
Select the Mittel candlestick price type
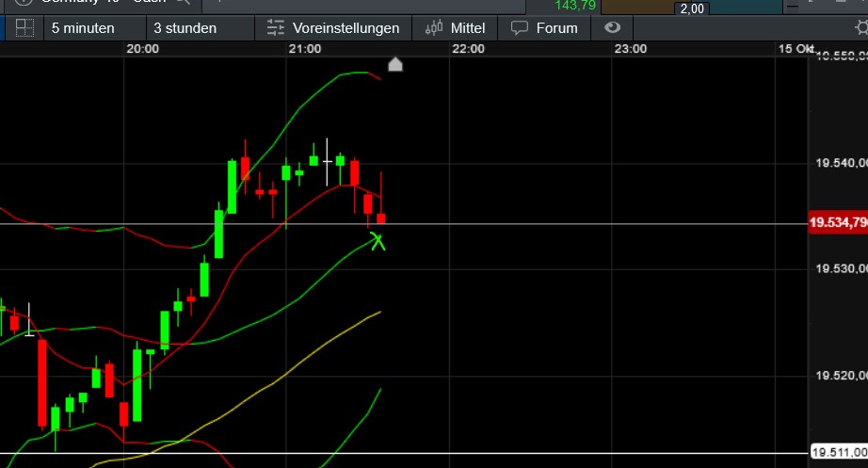pyautogui.click(x=455, y=28)
